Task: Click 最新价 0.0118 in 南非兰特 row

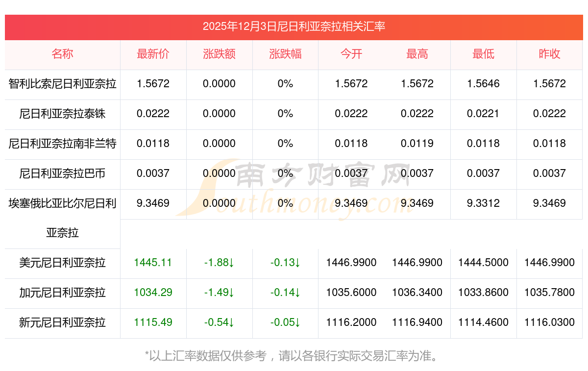Action: [x=153, y=144]
